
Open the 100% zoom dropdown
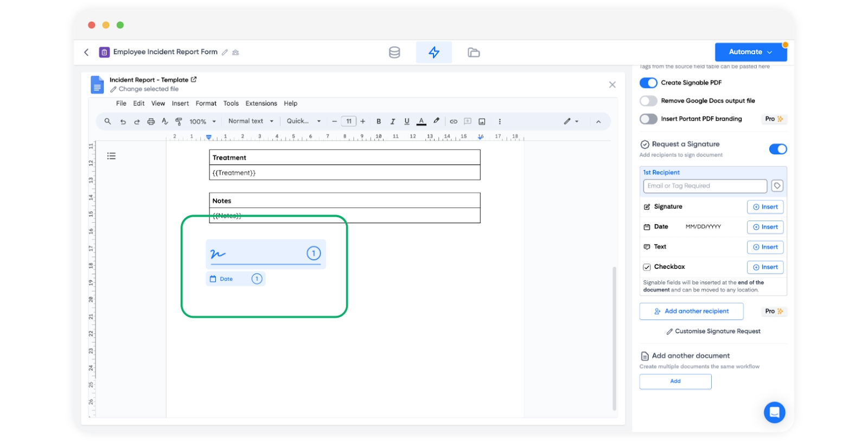202,122
